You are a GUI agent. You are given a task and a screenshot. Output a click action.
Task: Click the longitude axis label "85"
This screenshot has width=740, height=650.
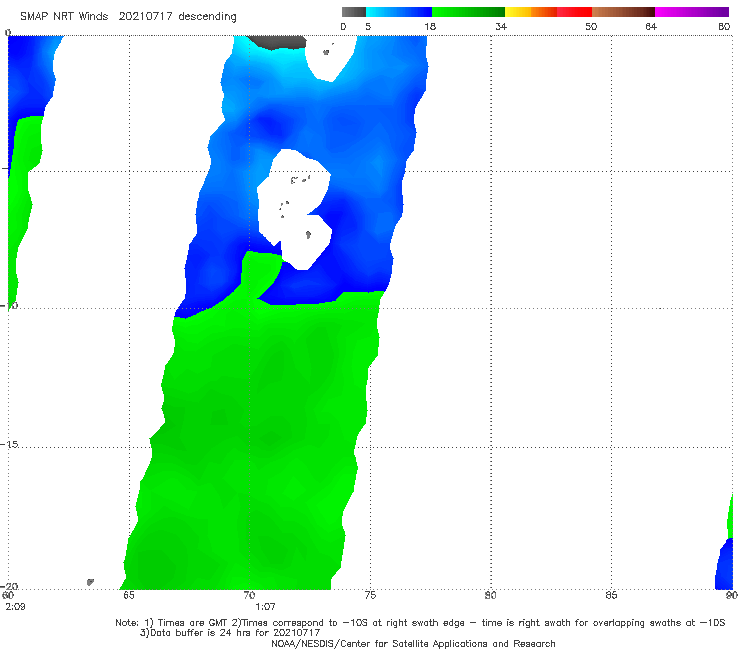[611, 595]
